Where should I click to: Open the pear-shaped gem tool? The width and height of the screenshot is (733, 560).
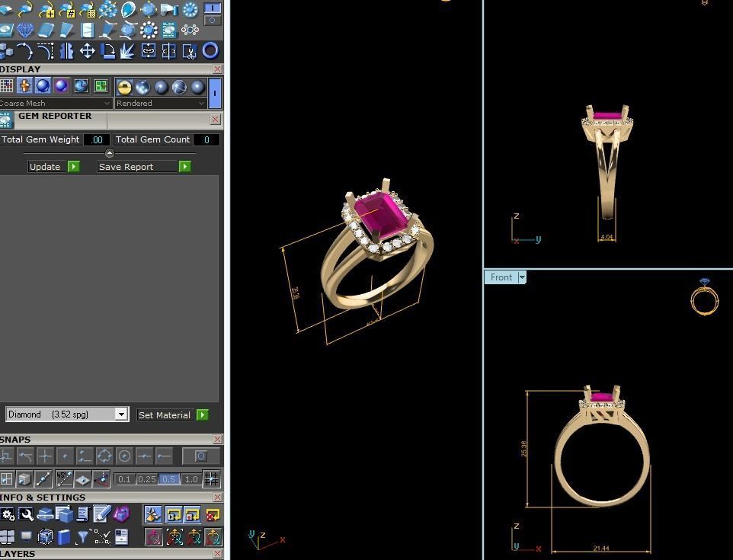coord(127,9)
